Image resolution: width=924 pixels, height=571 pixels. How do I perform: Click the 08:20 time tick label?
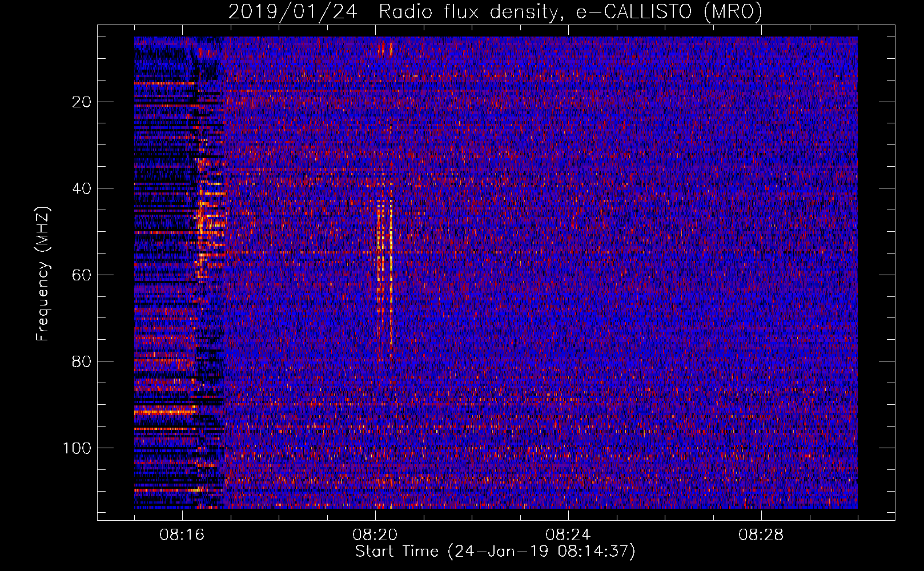375,535
